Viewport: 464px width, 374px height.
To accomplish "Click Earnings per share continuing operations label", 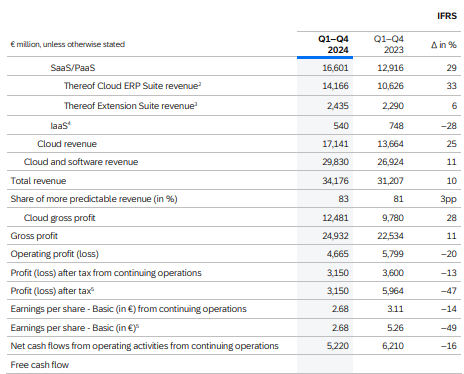I will coord(128,309).
